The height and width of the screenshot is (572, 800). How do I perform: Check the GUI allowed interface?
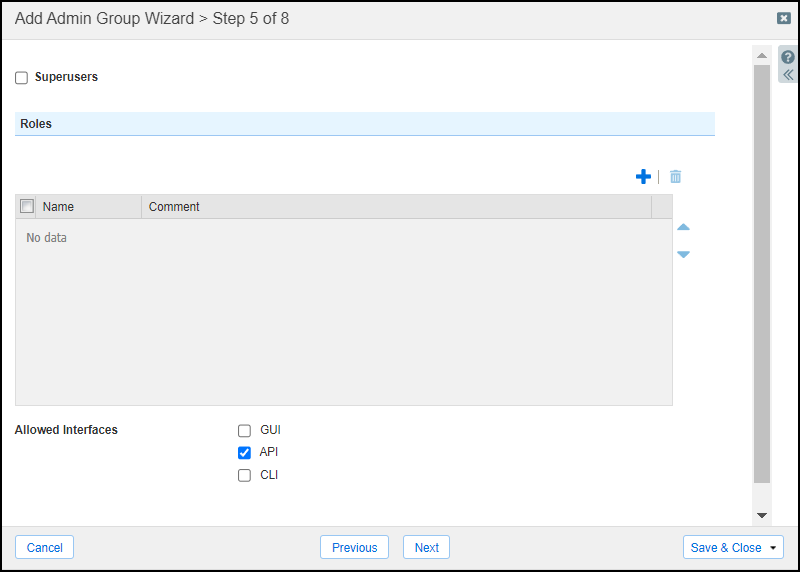pos(244,431)
